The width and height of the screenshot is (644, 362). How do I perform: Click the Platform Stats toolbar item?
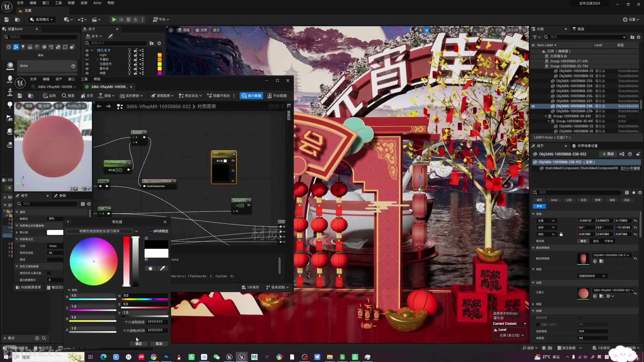pyautogui.click(x=277, y=96)
